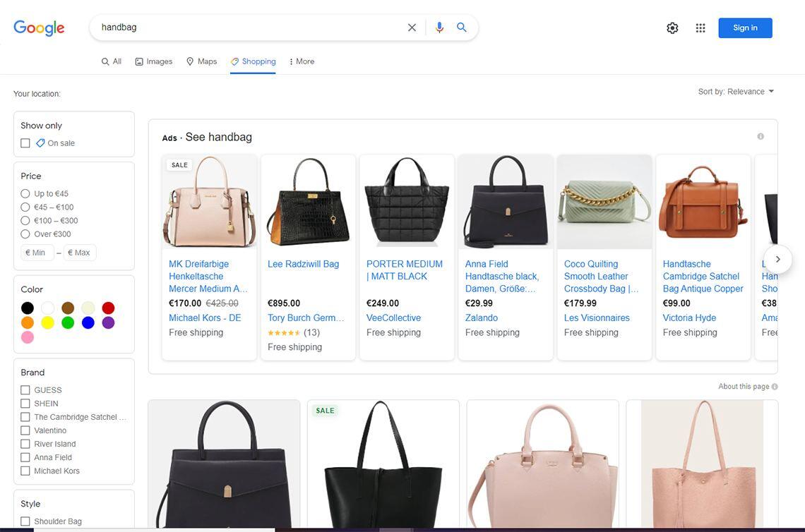Click the info icon beside About this page
805x532 pixels.
[775, 387]
